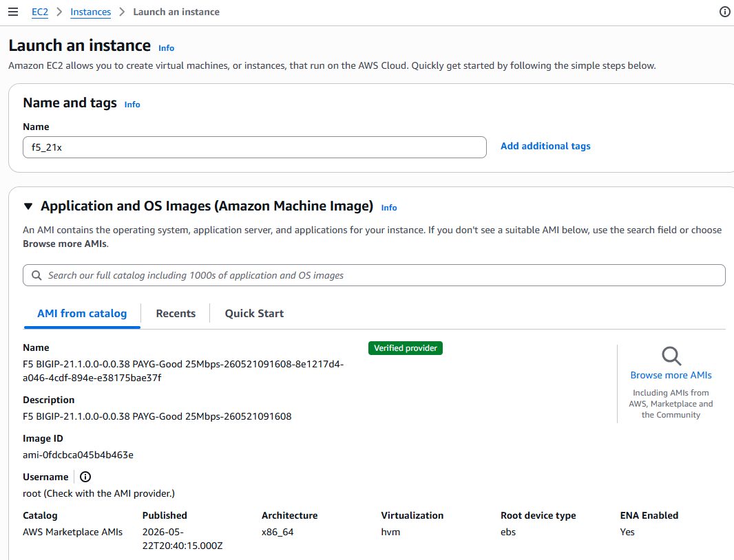Click the AMI name text starting F5 BIGIP-21.1.0.0
The image size is (734, 560).
click(183, 371)
